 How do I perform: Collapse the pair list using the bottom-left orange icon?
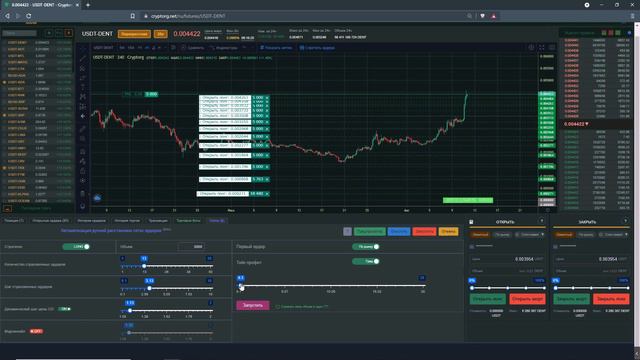(7, 209)
